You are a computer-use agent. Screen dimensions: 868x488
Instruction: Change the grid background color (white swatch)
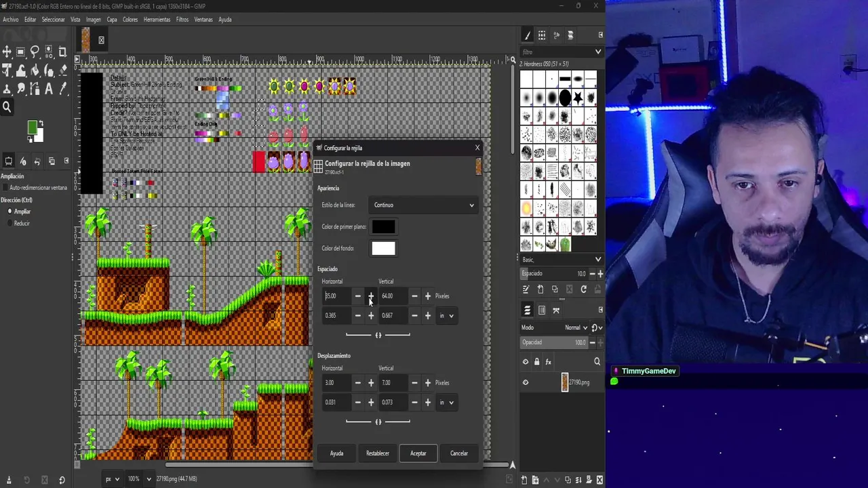383,249
